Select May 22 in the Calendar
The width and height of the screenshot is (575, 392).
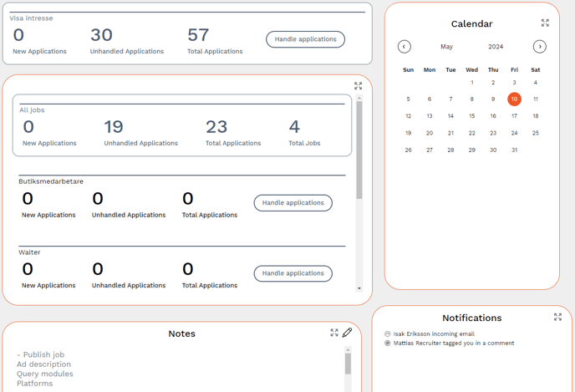coord(471,133)
